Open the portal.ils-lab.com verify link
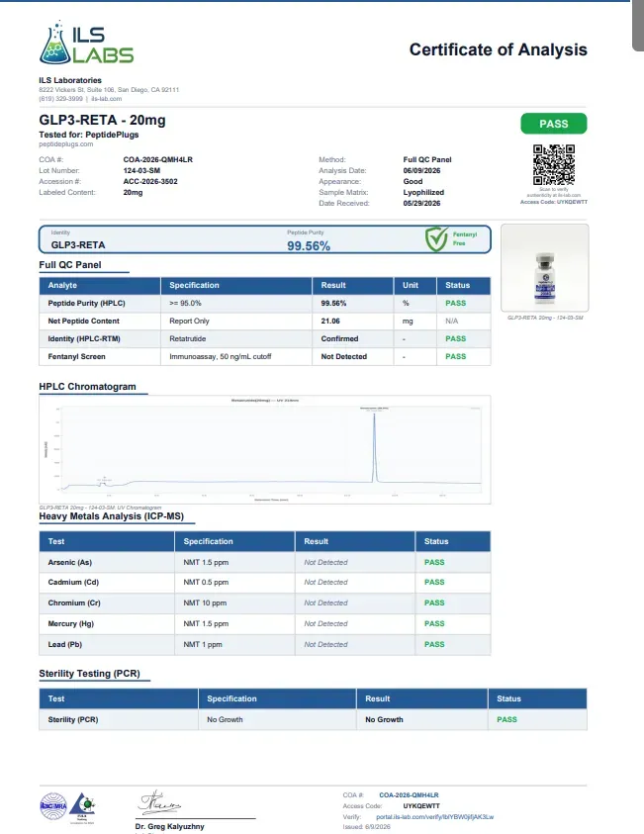644x834 pixels. tap(434, 816)
